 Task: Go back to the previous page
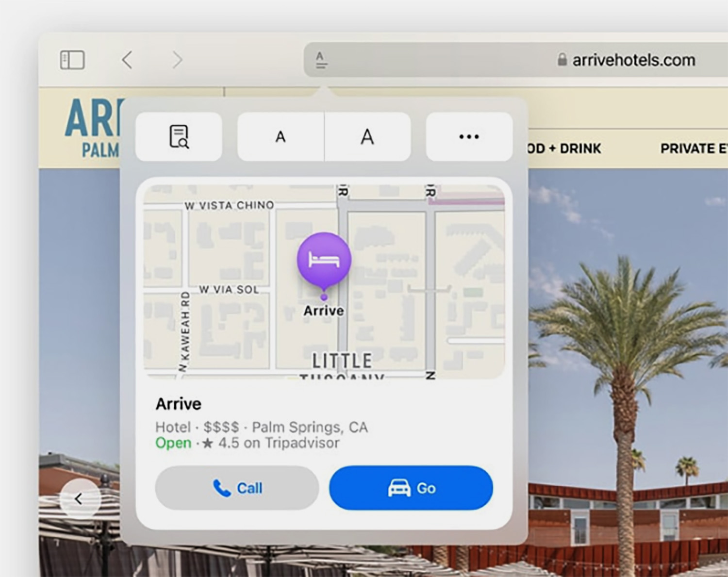click(x=127, y=60)
